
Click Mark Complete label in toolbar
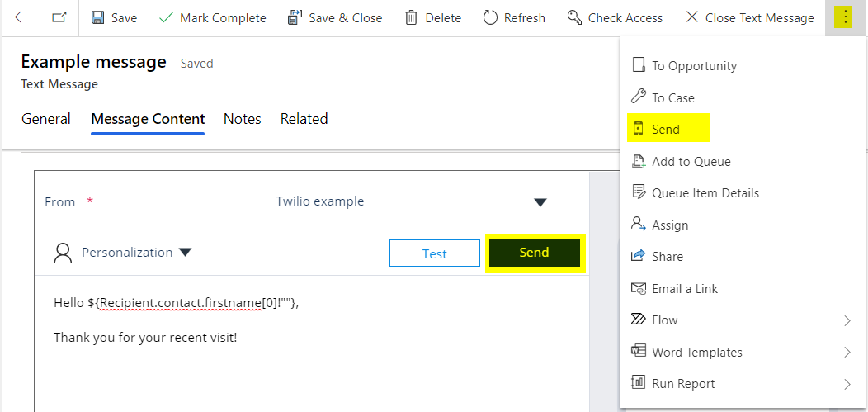pyautogui.click(x=223, y=17)
